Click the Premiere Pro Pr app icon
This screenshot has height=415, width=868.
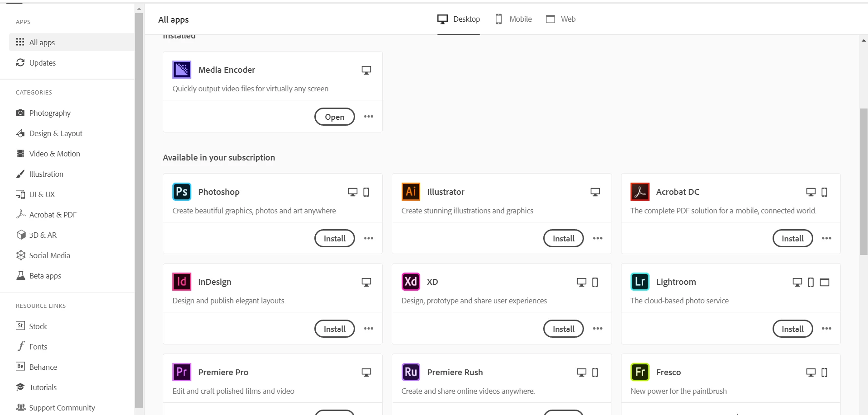tap(182, 372)
